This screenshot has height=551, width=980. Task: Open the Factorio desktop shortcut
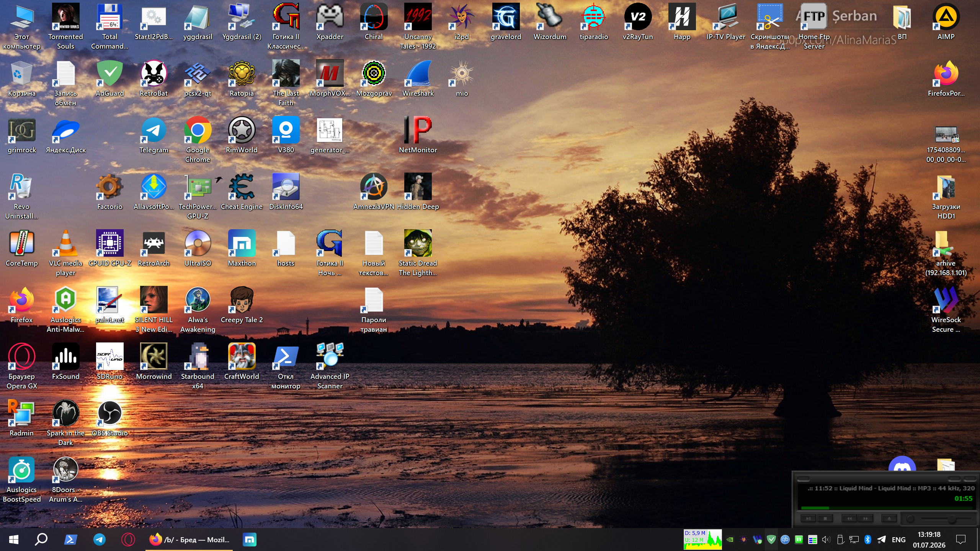110,192
